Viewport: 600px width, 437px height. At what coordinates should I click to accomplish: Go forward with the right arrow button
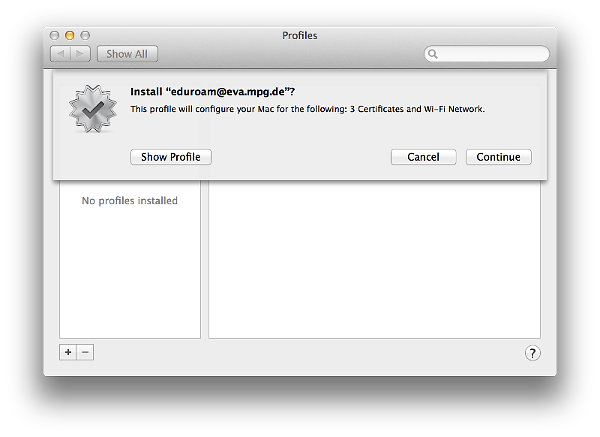click(x=80, y=54)
